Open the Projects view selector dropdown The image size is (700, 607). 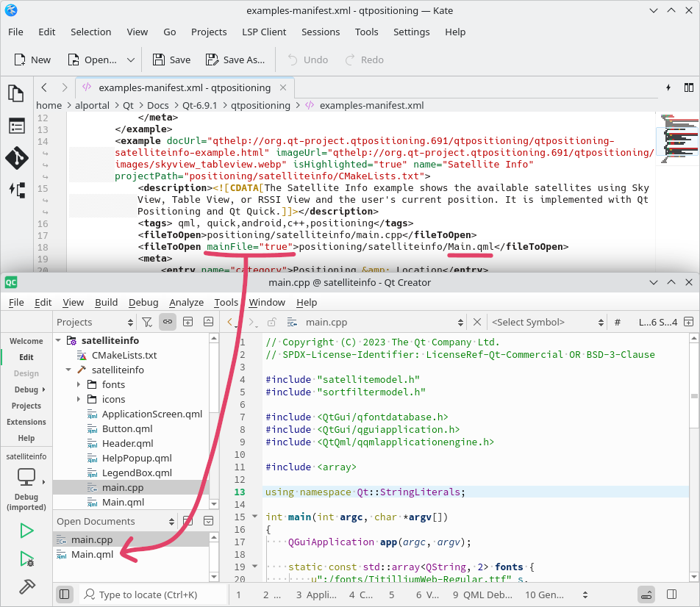(95, 323)
